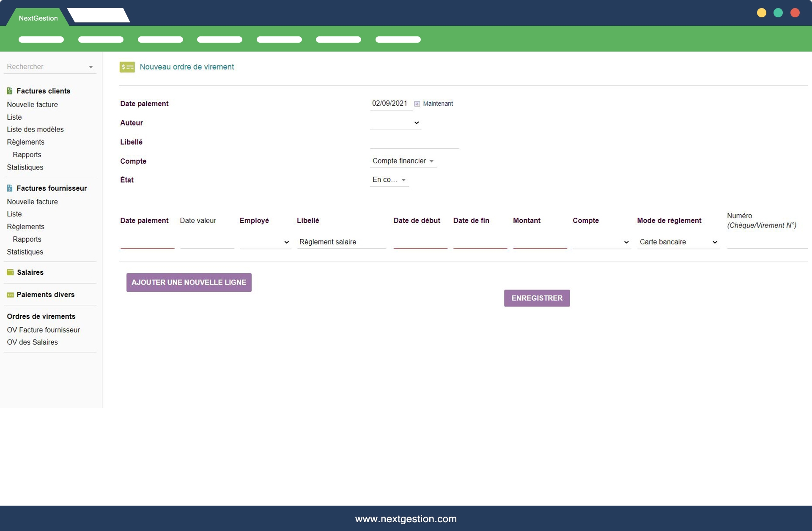Switch to the NextGestion tab
Screen dimensions: 812x531
coord(38,18)
